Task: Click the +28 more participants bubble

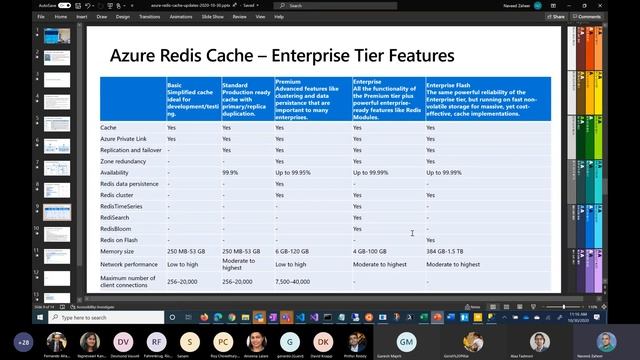Action: (x=23, y=342)
